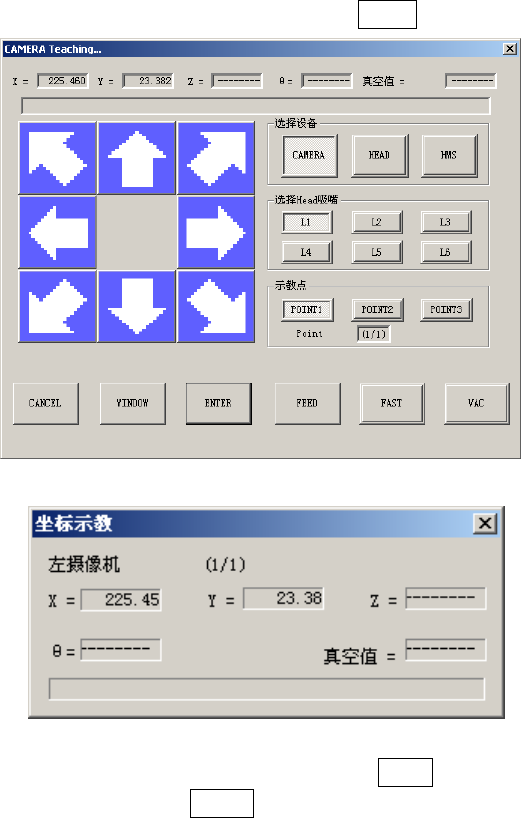The height and width of the screenshot is (818, 521).
Task: Select teaching point POINT2
Action: 378,310
